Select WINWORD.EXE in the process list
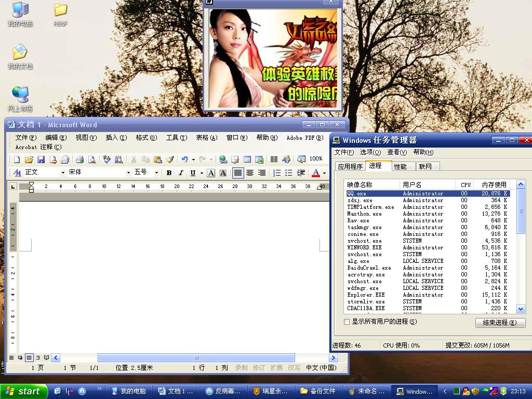The width and height of the screenshot is (532, 399). [365, 248]
